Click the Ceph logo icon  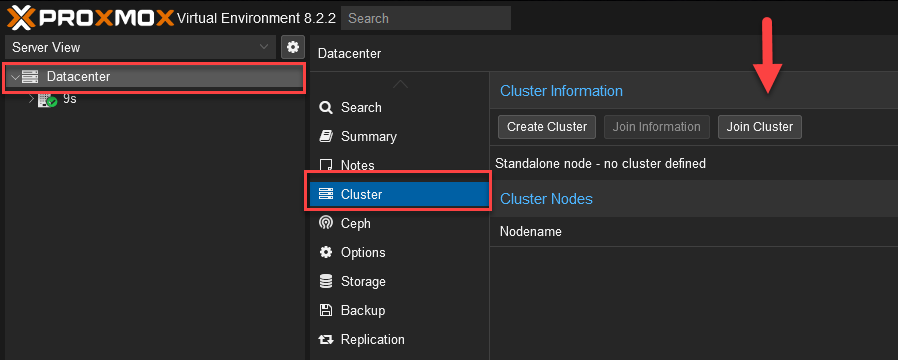click(x=326, y=223)
